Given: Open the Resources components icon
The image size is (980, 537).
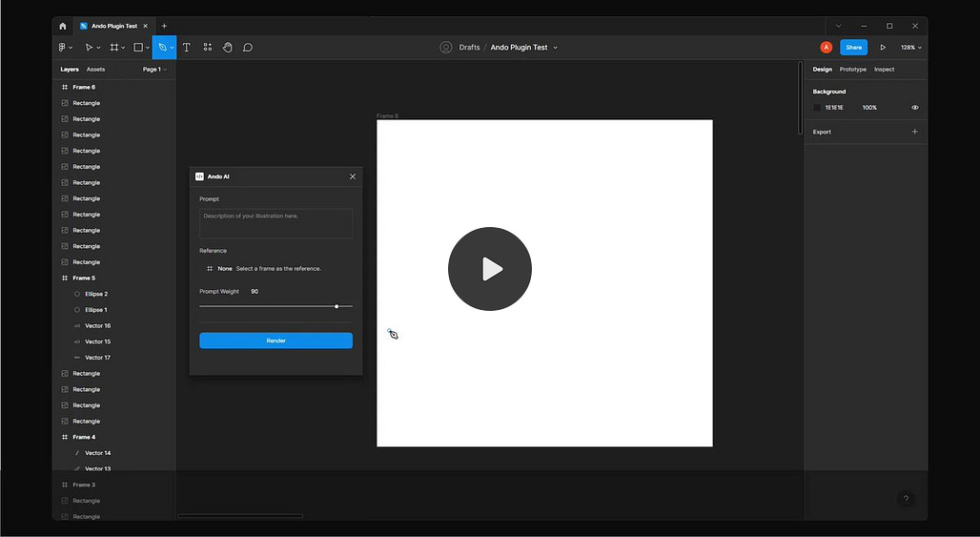Looking at the screenshot, I should 208,48.
